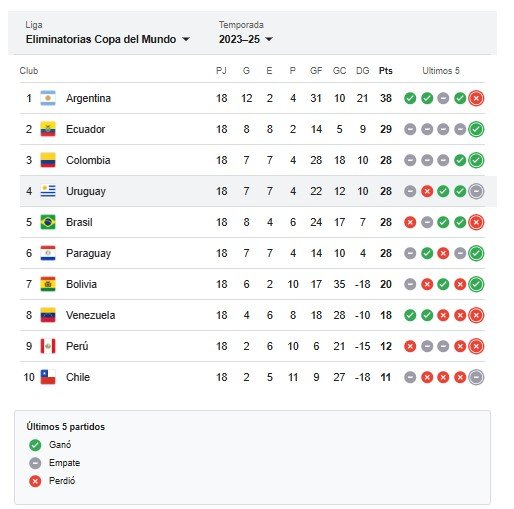This screenshot has height=509, width=514.
Task: Click Bolivia flag icon
Action: pos(48,284)
